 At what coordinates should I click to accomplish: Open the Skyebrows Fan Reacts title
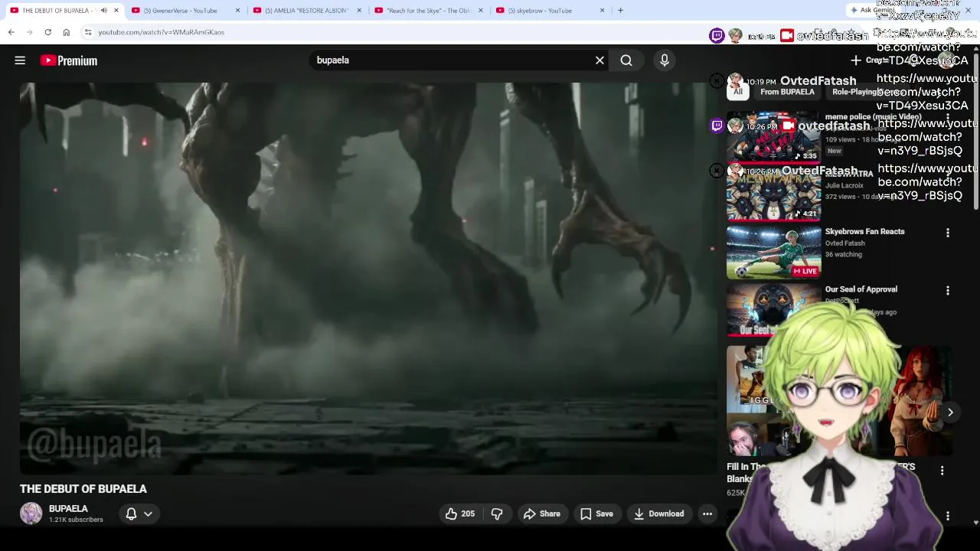(x=864, y=231)
